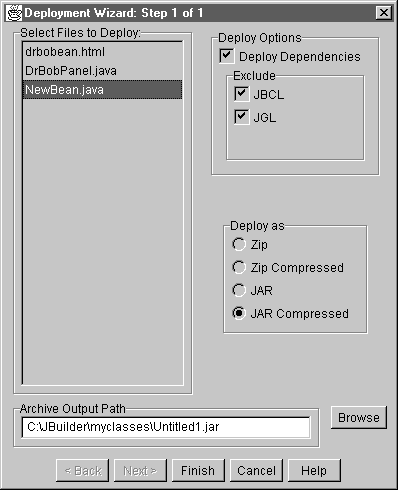This screenshot has width=398, height=490.
Task: Select the Zip deploy option
Action: click(239, 244)
